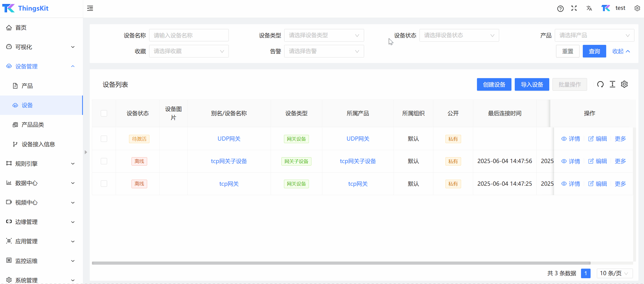
Task: Focus the 设备名称 input field
Action: (189, 35)
